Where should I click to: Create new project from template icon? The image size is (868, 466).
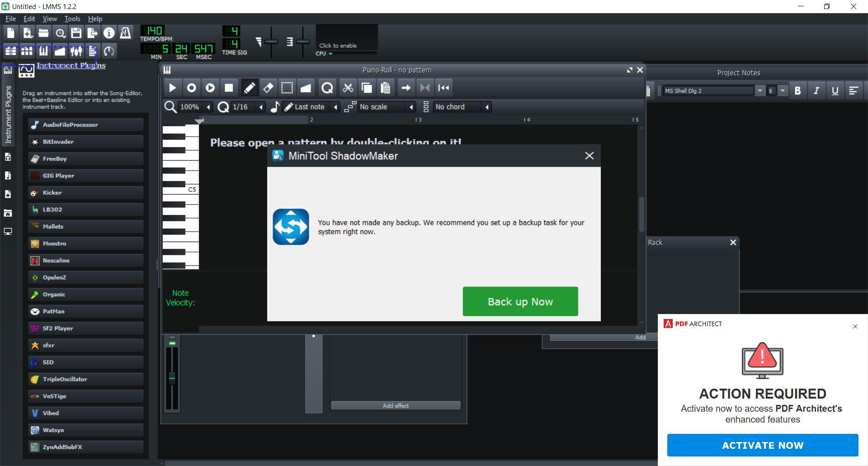click(27, 33)
